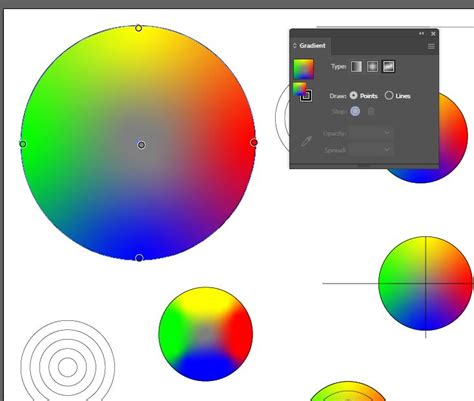Click the Stops color circle icon
Viewport: 474px width, 401px height.
point(355,111)
